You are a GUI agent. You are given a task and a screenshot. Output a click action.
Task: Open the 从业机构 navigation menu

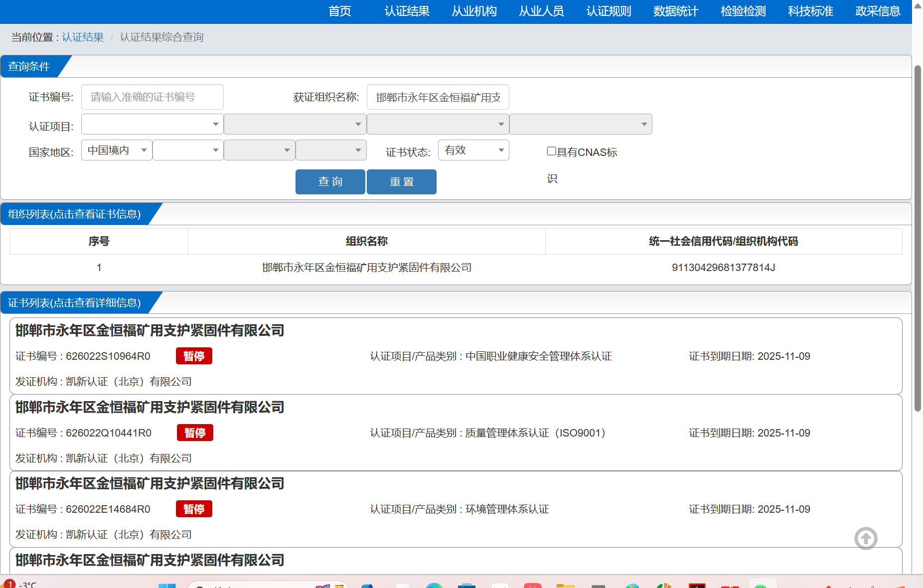coord(474,11)
